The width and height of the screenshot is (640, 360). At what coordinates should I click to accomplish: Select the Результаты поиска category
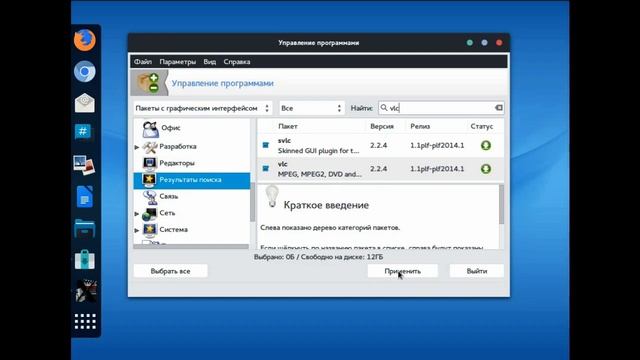(x=192, y=180)
